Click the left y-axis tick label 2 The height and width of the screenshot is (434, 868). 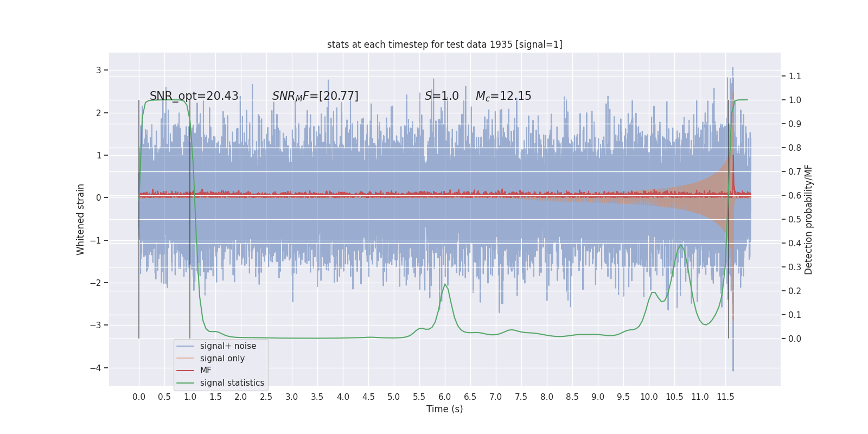tap(99, 113)
